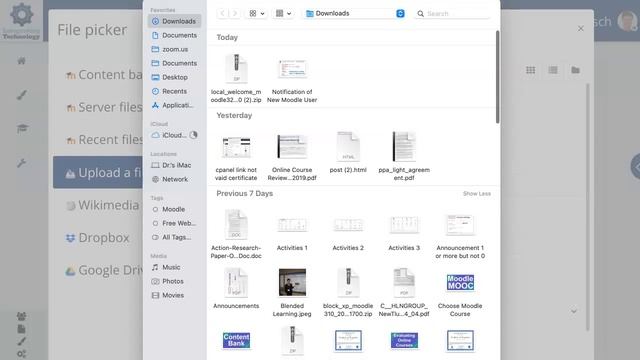Select Free Web tag in sidebar
The image size is (640, 360).
point(174,223)
